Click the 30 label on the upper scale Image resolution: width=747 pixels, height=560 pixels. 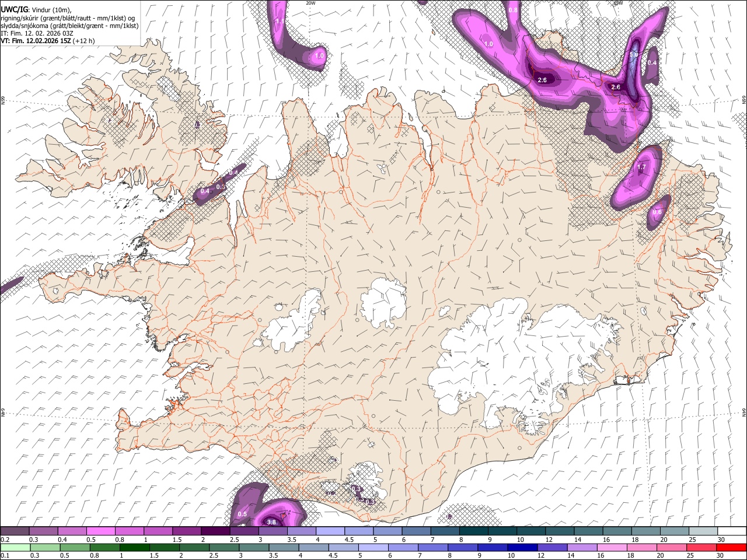721,540
